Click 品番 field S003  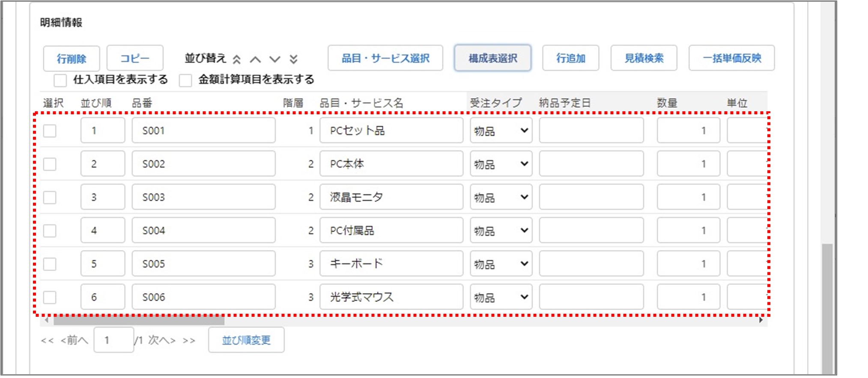tap(204, 197)
